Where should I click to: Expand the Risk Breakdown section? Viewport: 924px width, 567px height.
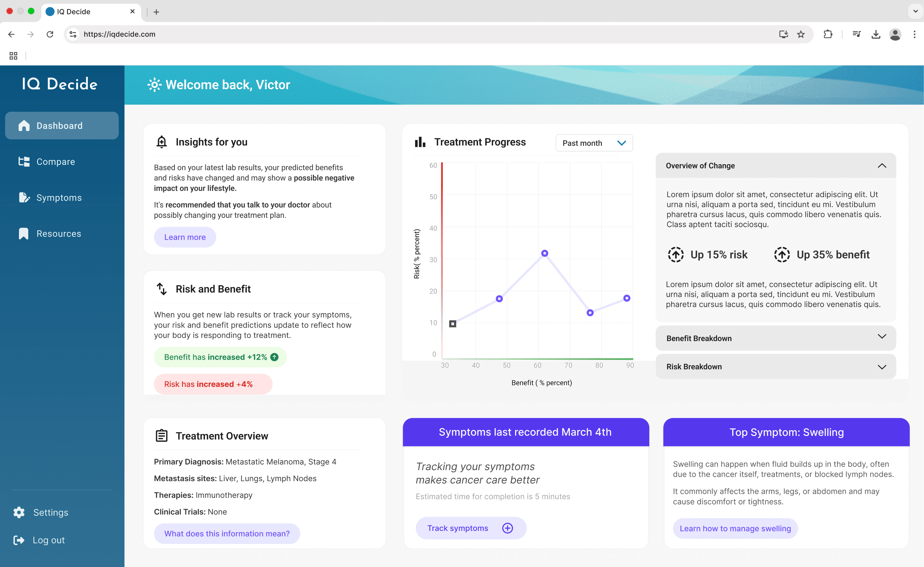[x=882, y=367]
